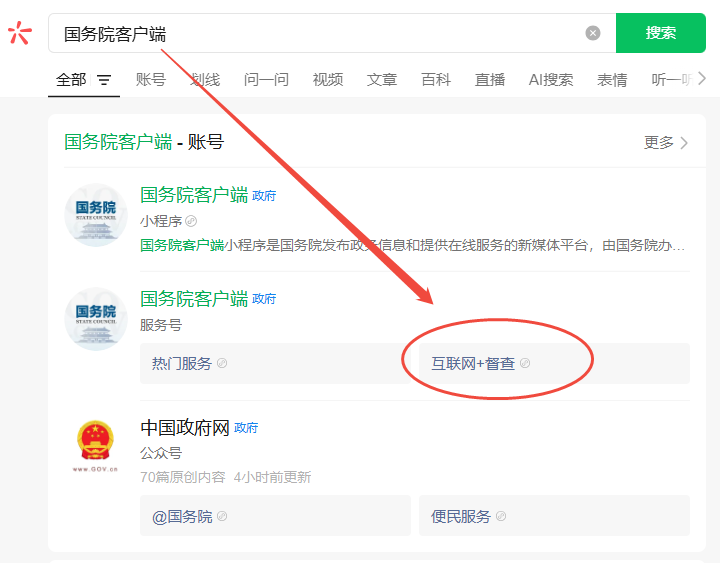Open the AI搜索 tab

[x=551, y=80]
